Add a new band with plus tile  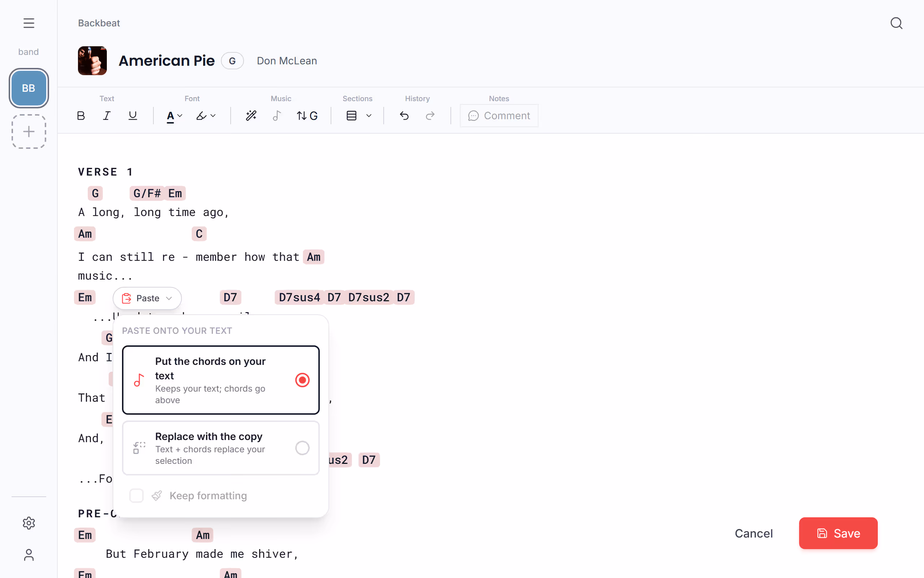point(29,131)
